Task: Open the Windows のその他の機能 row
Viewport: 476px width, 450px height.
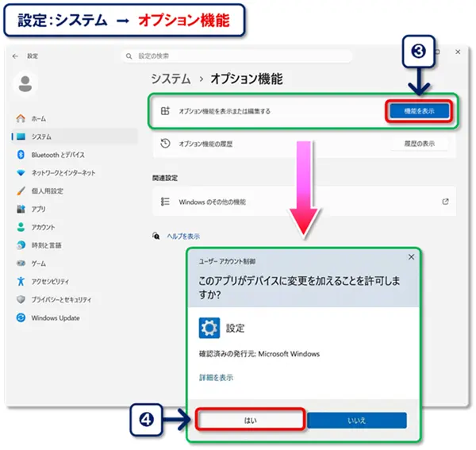Action: (304, 202)
